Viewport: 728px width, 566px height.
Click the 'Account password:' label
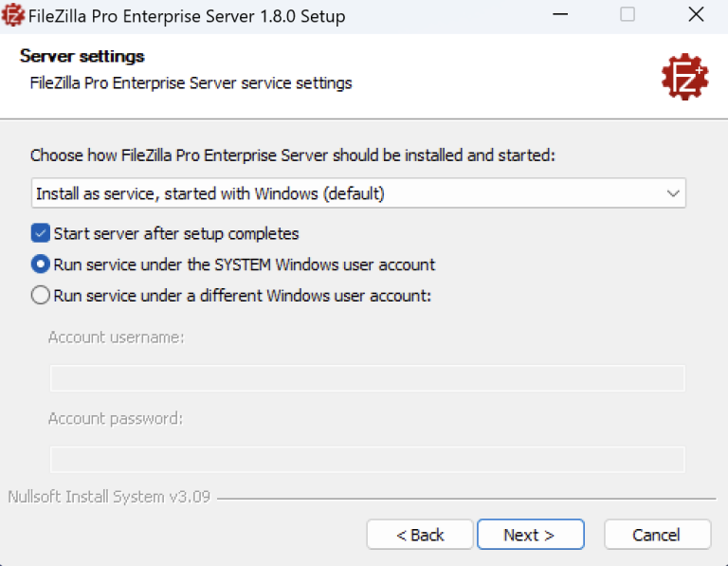[x=116, y=419]
